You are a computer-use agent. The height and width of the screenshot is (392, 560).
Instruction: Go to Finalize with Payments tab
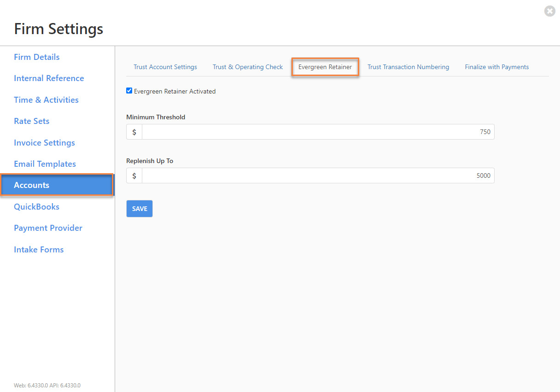pyautogui.click(x=496, y=67)
